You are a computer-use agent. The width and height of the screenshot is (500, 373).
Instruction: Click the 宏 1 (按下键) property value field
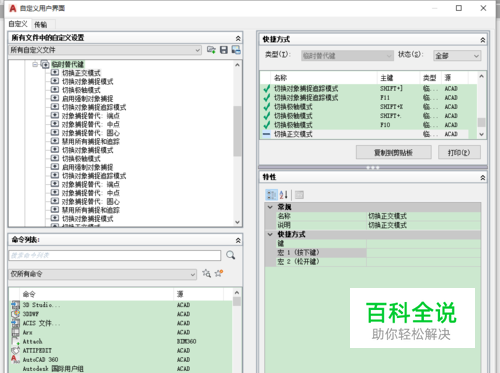[423, 253]
